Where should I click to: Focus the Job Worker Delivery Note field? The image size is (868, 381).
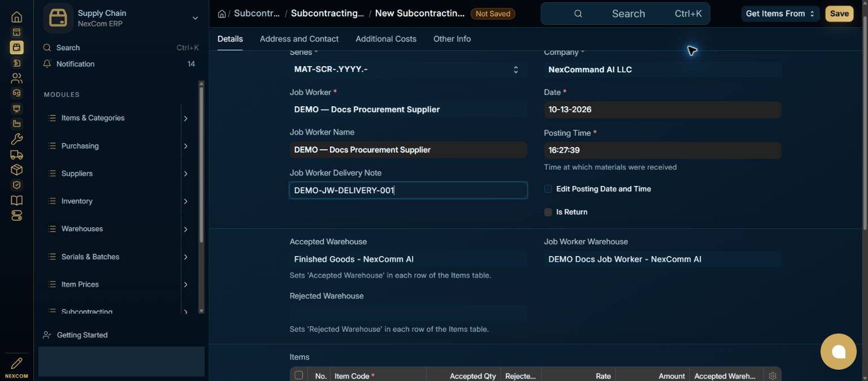[408, 190]
